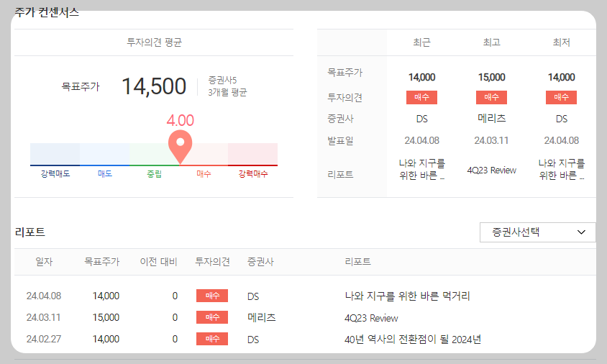Click DS brokerage in the 24.02.27 row
The image size is (607, 364).
253,340
